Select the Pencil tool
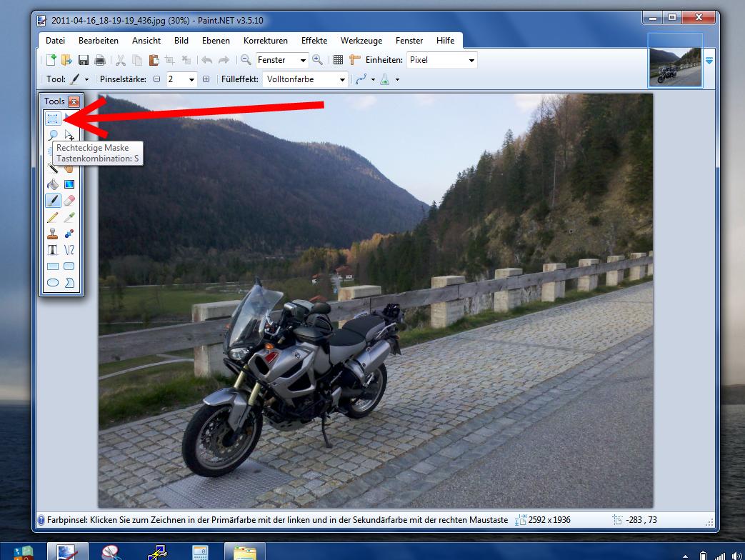 click(53, 218)
